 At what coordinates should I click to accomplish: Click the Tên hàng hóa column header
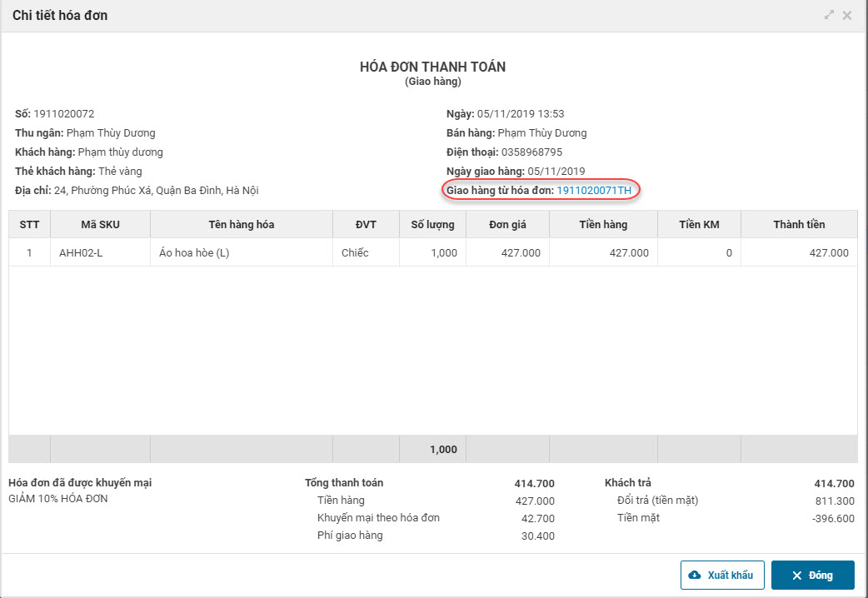242,225
